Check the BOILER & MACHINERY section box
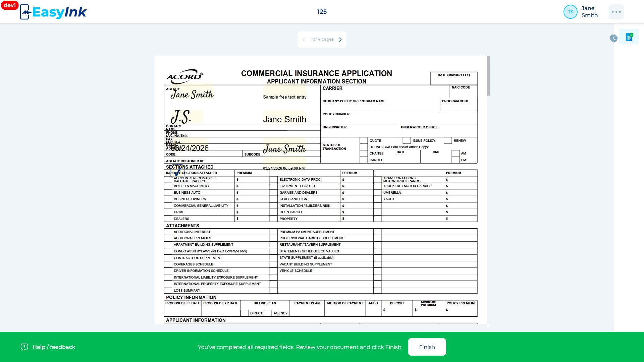The width and height of the screenshot is (644, 362). [x=168, y=186]
